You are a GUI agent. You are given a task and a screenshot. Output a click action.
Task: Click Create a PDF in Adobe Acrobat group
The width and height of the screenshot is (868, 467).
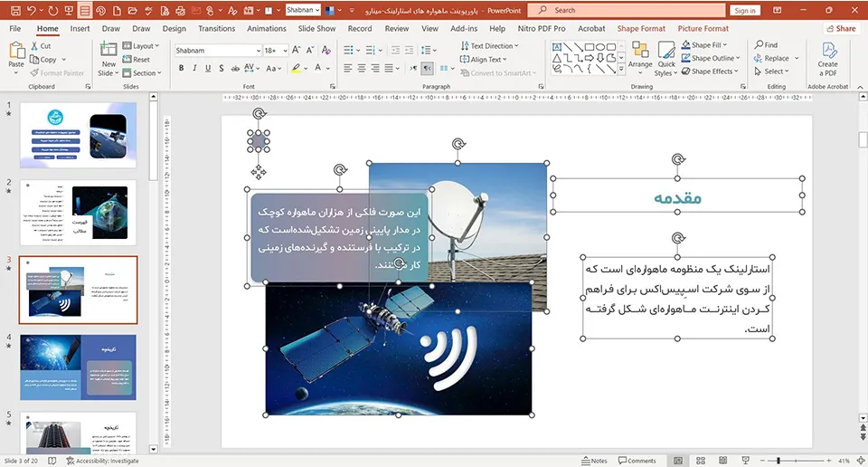click(x=828, y=59)
